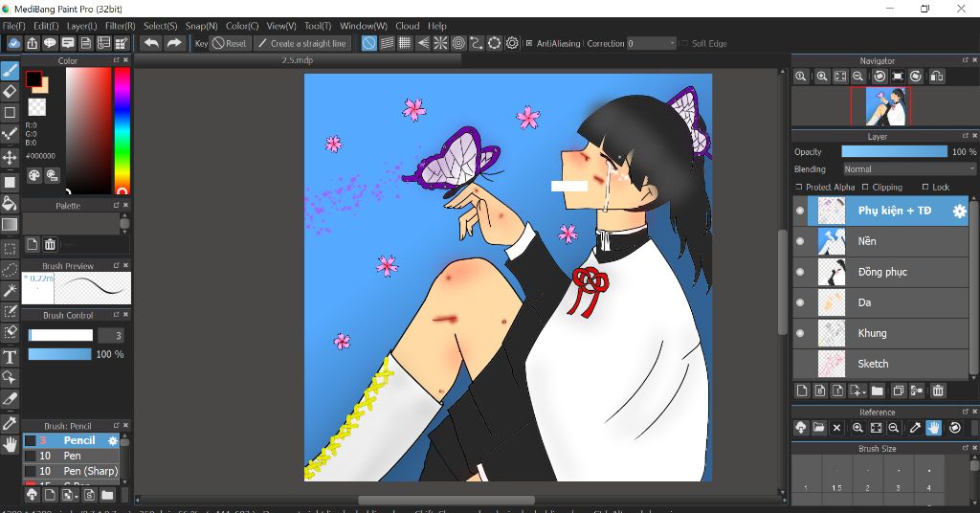Zoom out within the Navigator panel
Viewport: 980px width, 513px height.
point(858,77)
